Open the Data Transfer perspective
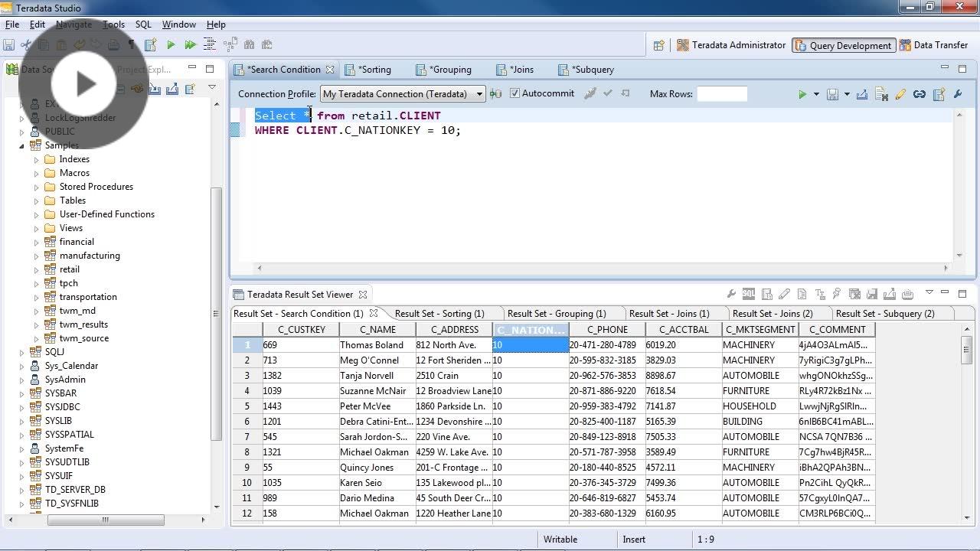Image resolution: width=980 pixels, height=551 pixels. point(933,45)
